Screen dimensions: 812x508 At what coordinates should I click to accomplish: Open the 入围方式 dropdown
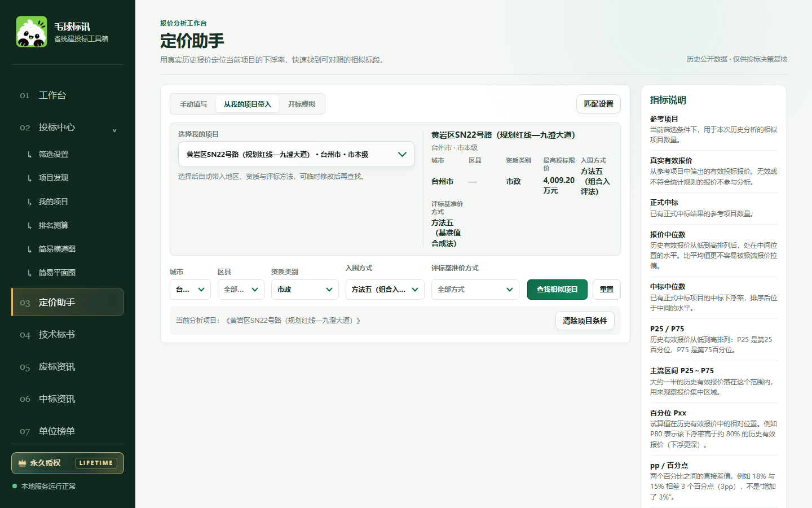click(x=385, y=290)
